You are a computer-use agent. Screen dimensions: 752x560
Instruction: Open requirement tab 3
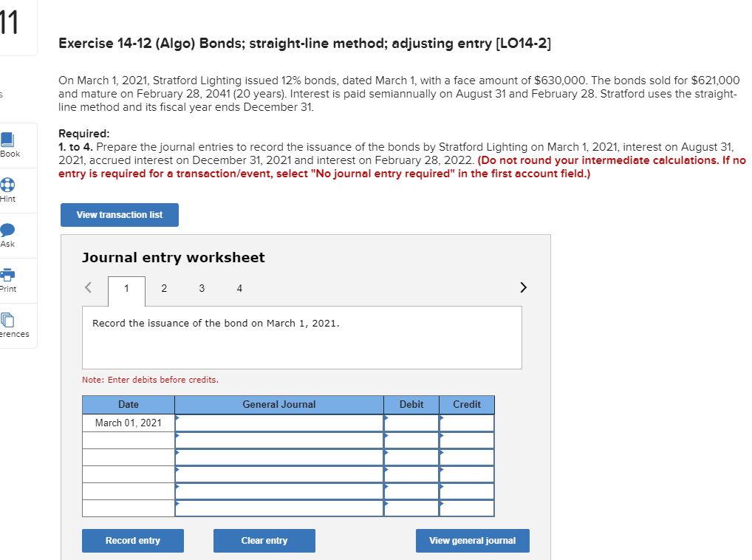[202, 288]
